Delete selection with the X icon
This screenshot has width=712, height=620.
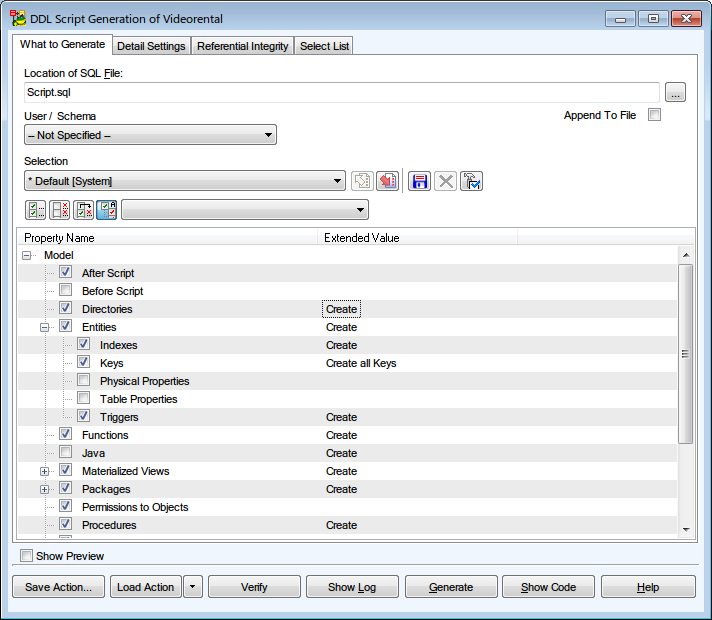click(x=445, y=181)
